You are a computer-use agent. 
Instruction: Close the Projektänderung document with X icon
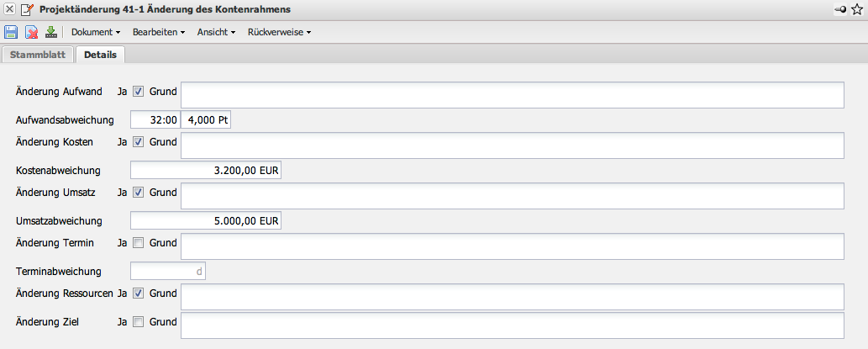click(x=9, y=8)
